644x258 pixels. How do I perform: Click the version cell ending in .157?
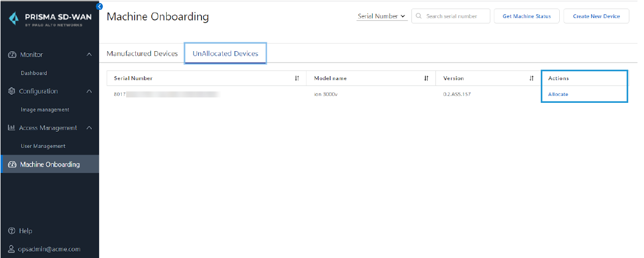457,94
